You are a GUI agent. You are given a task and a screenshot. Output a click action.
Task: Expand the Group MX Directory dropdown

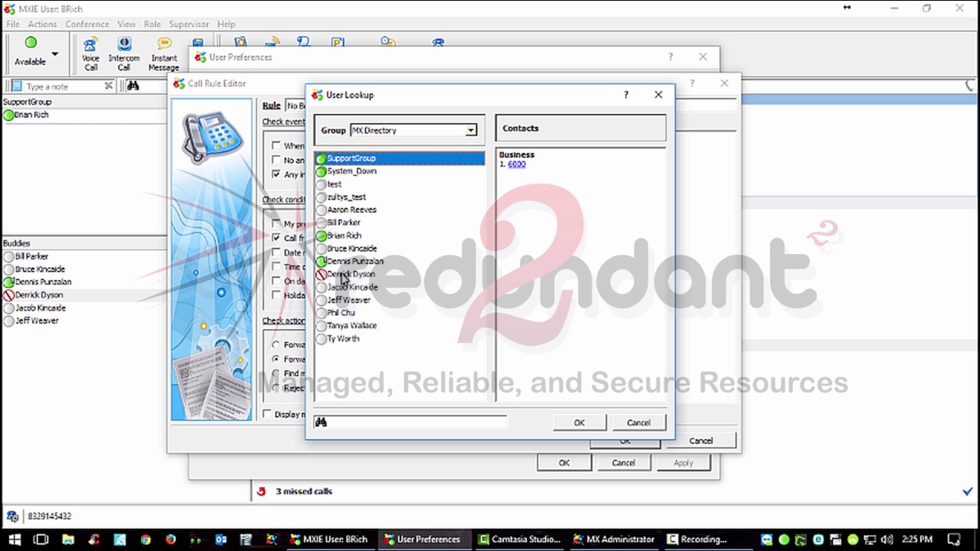(471, 131)
